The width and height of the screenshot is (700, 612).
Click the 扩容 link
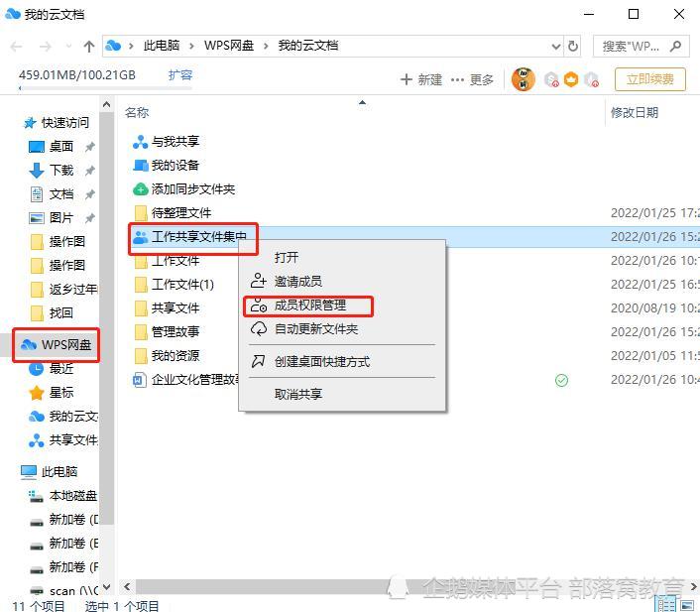click(x=180, y=75)
